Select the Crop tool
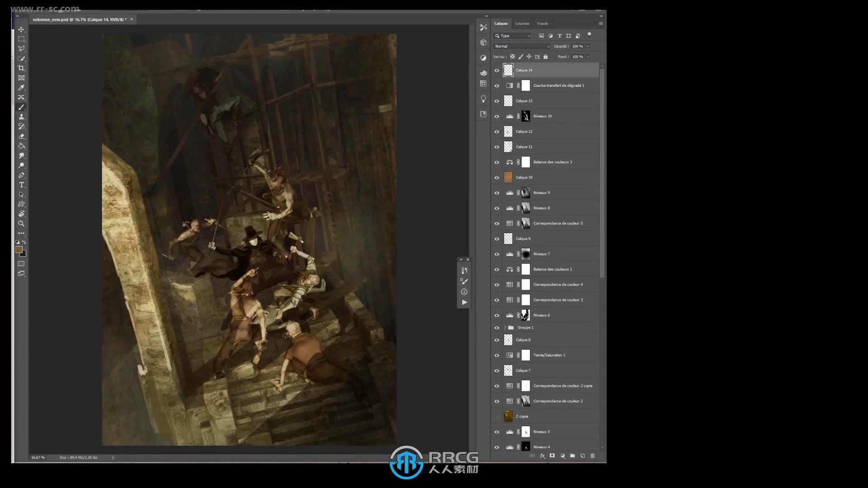Viewport: 868px width, 488px height. (21, 68)
